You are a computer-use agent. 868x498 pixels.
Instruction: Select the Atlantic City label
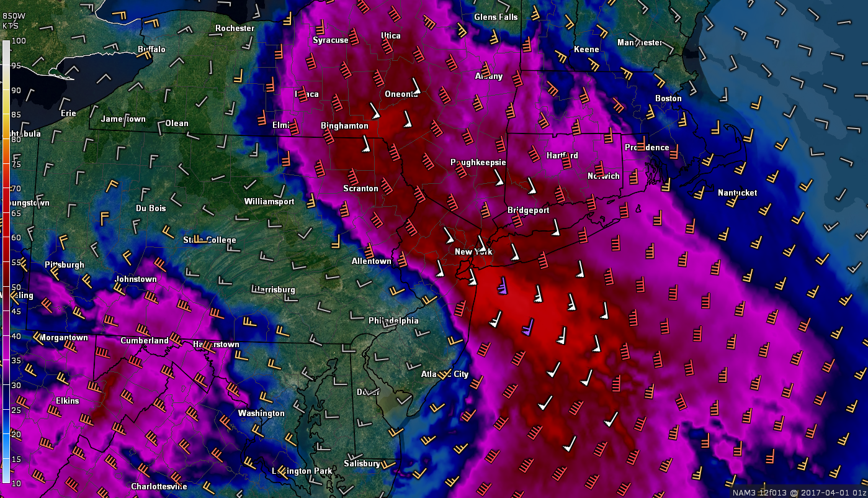445,374
